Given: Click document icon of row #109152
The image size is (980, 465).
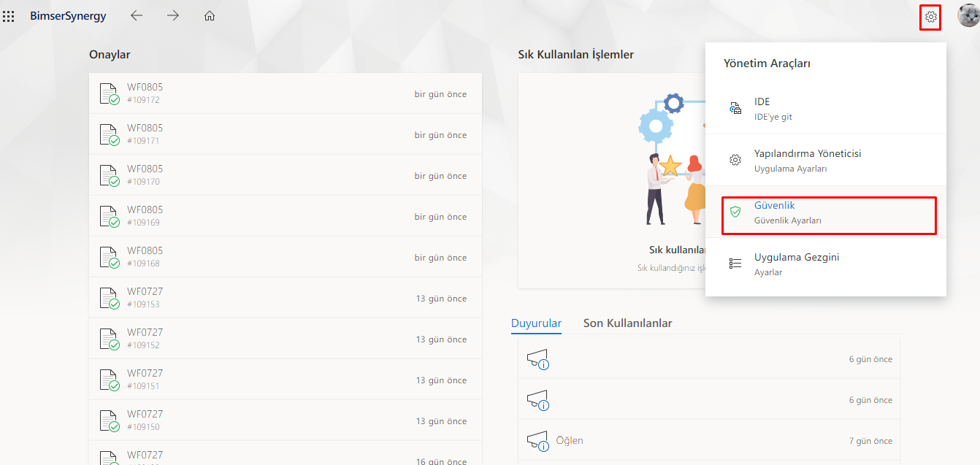Looking at the screenshot, I should (x=110, y=339).
